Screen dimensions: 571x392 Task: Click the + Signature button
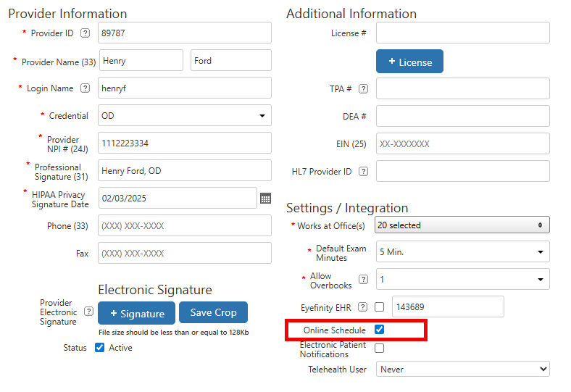click(136, 313)
